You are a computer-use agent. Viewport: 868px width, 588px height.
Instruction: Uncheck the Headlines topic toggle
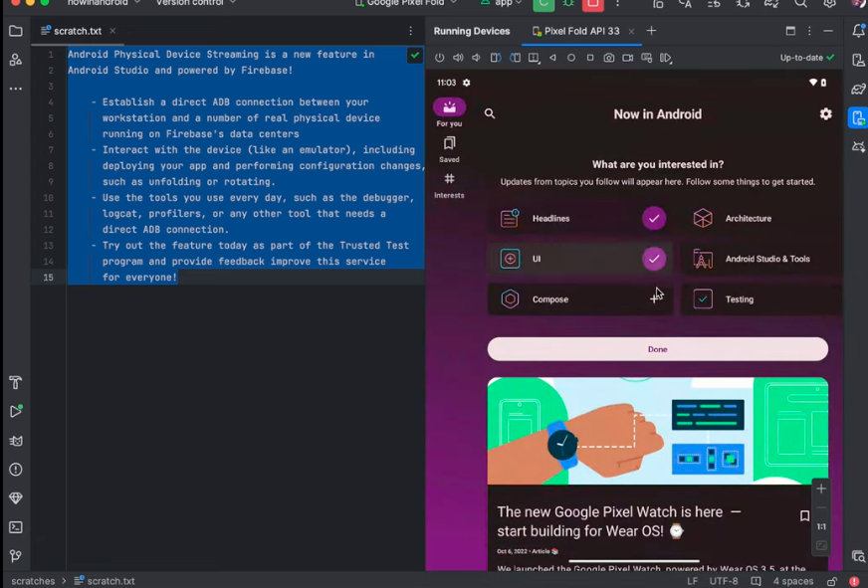(x=654, y=218)
